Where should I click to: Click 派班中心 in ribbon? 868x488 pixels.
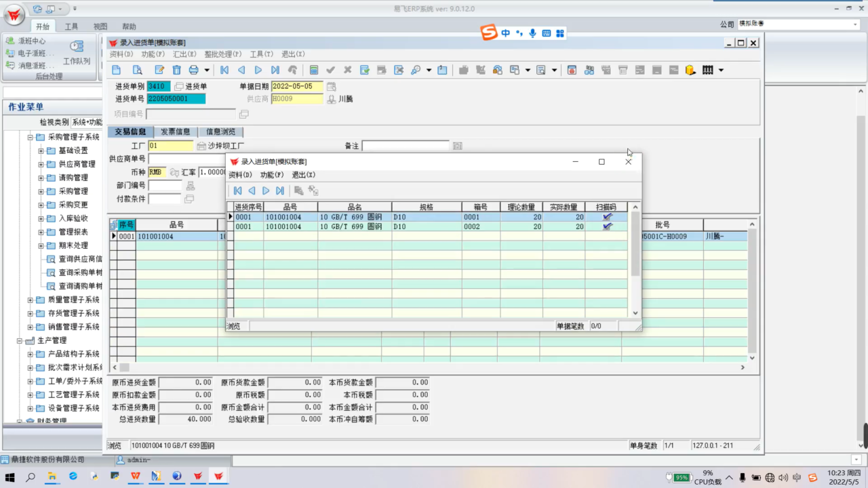click(26, 41)
